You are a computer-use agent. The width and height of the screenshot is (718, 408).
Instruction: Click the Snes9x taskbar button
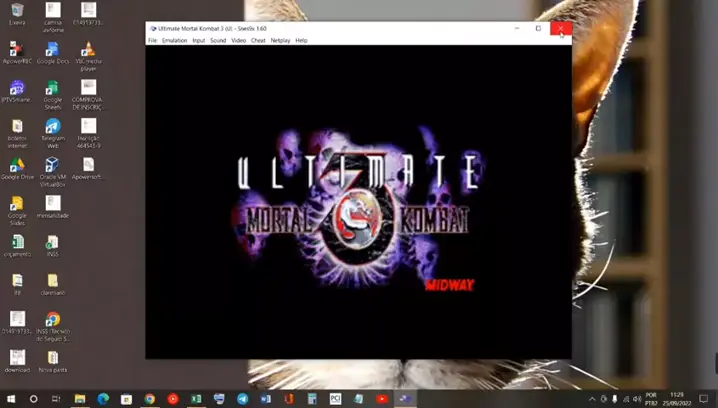[x=405, y=399]
